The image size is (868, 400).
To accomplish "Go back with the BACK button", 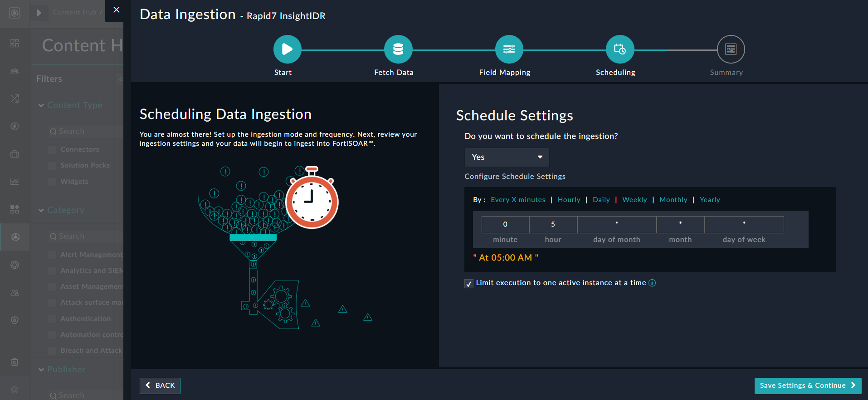I will point(160,385).
